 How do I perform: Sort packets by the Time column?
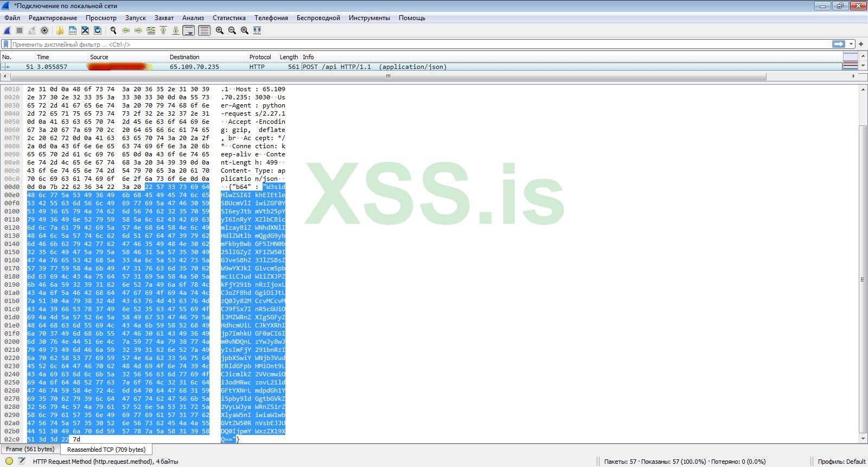click(x=61, y=57)
